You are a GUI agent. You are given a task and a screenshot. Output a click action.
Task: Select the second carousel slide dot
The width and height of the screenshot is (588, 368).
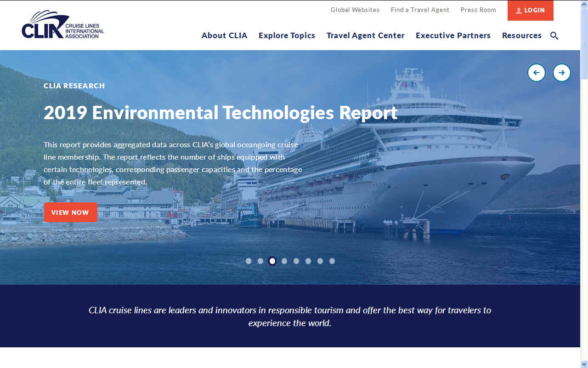click(260, 261)
